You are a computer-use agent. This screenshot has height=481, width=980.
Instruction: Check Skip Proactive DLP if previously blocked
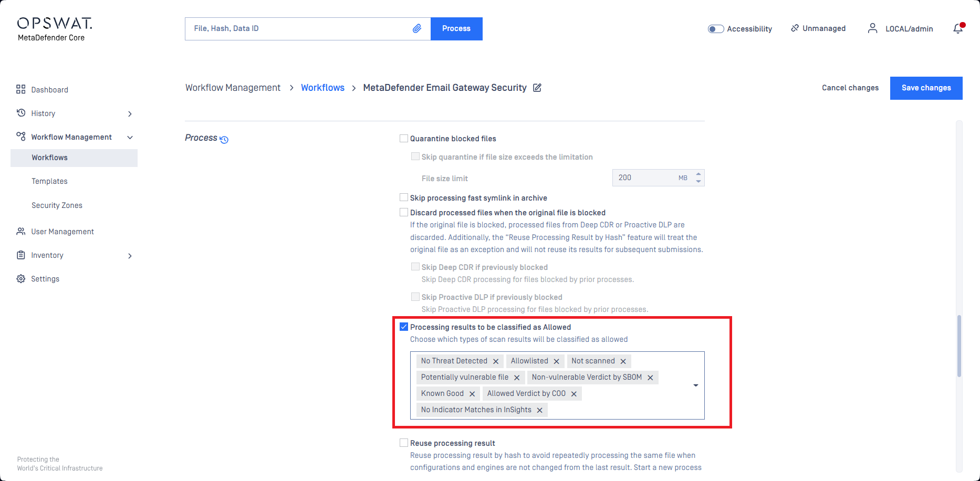pyautogui.click(x=415, y=297)
